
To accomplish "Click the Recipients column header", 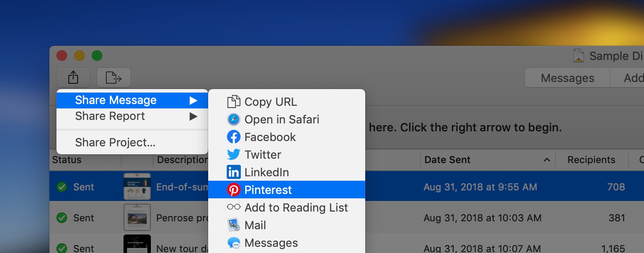I will coord(592,160).
